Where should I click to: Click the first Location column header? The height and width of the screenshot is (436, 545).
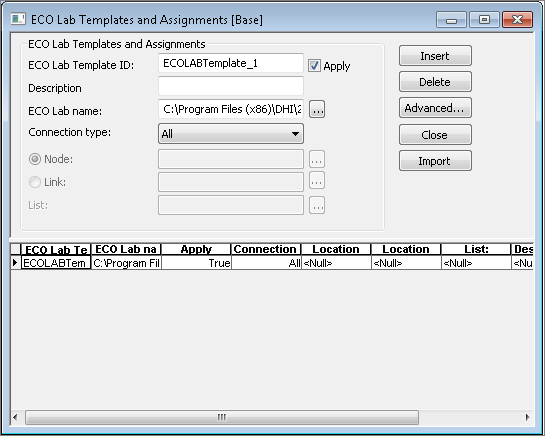tap(336, 250)
